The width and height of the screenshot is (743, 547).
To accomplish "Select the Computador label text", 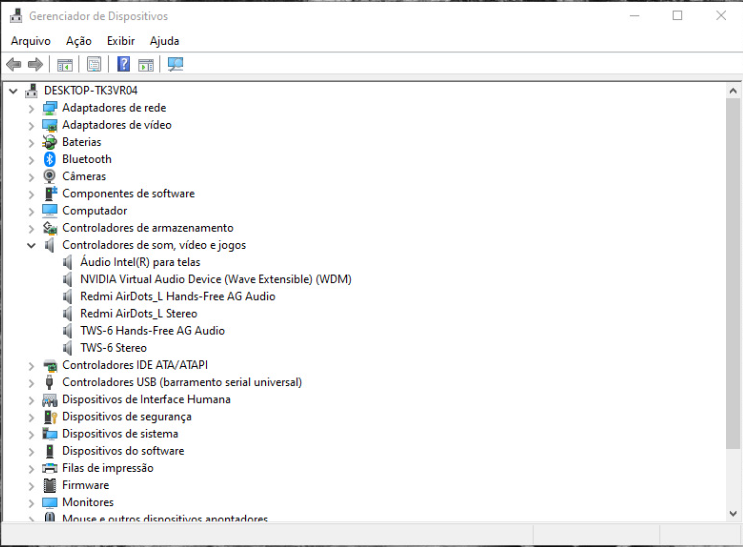I will click(x=94, y=210).
